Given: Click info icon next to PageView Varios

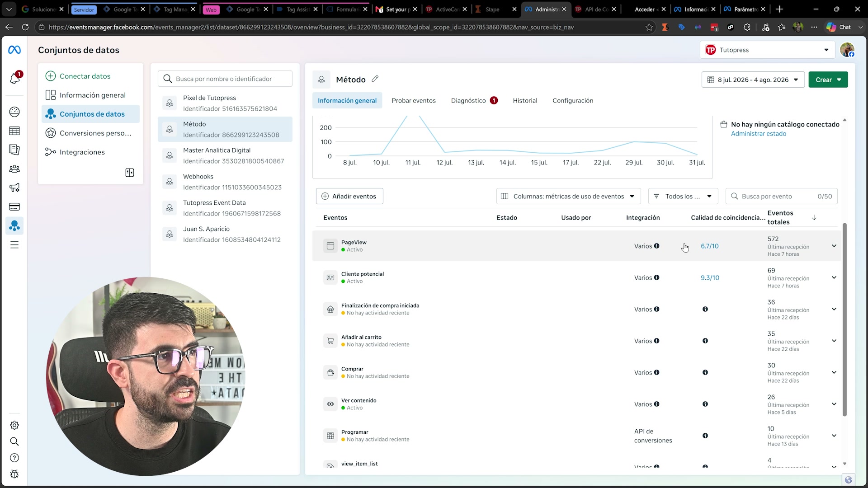Looking at the screenshot, I should (x=656, y=246).
